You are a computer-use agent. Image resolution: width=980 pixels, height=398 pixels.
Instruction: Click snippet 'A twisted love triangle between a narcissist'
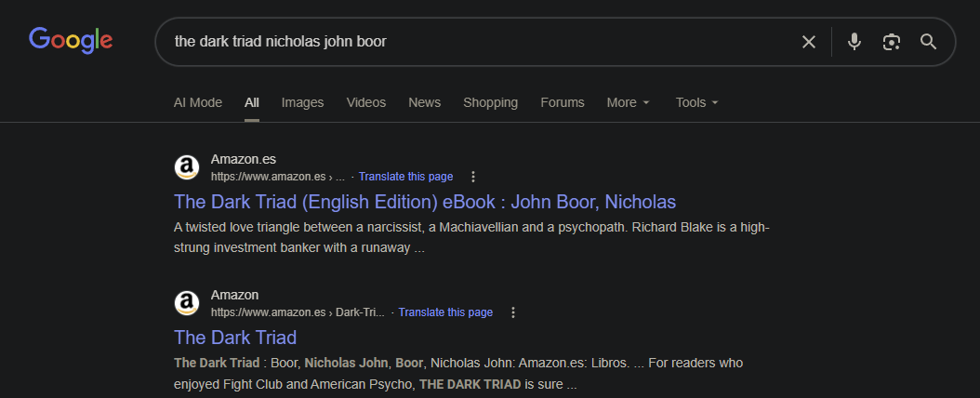[471, 237]
